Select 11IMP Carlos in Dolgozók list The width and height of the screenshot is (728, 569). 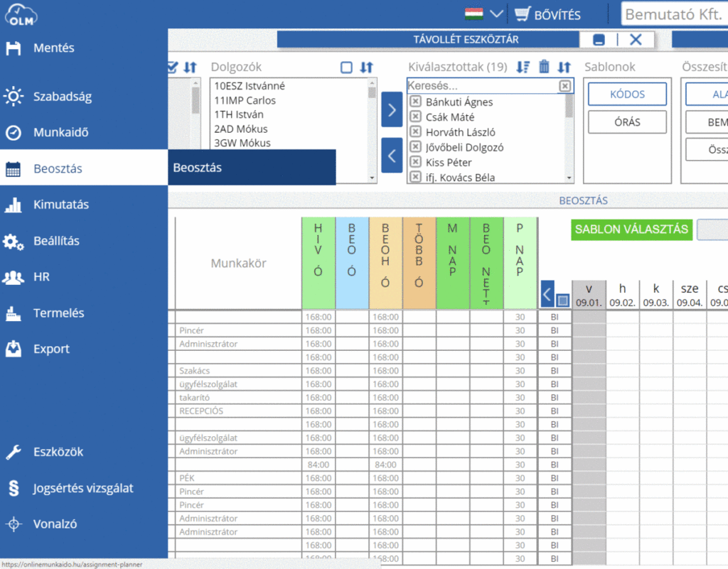245,100
